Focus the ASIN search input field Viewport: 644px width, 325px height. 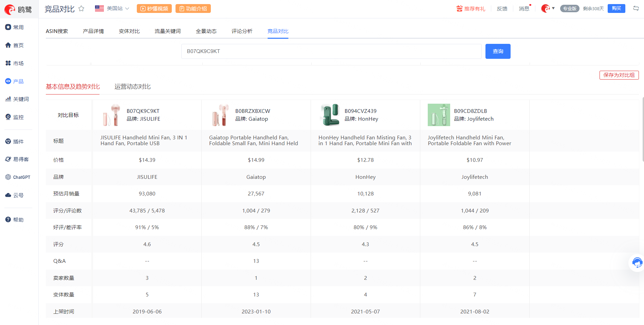(x=331, y=51)
